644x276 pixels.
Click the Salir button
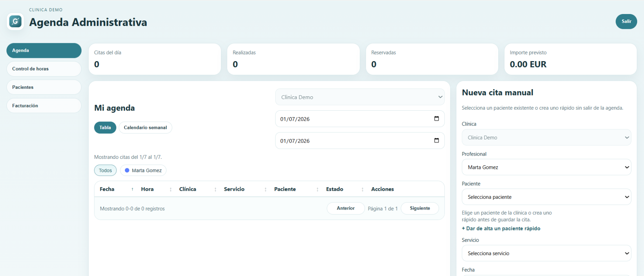tap(626, 22)
